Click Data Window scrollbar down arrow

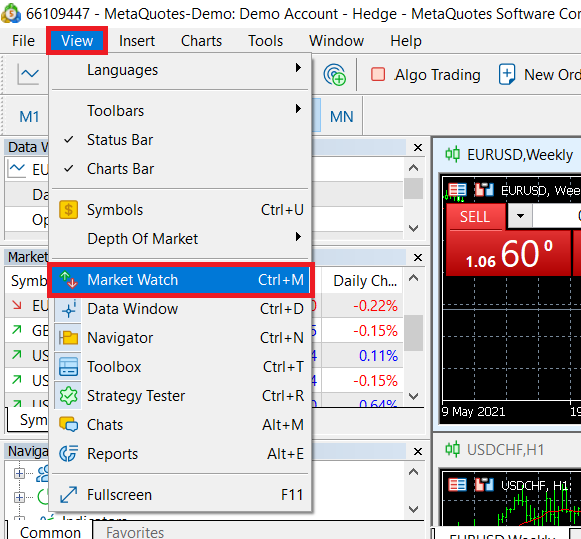click(x=414, y=227)
